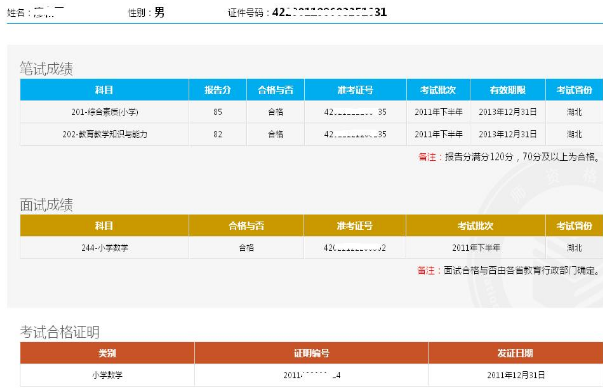
Task: Click the blue 考试省份 column header
Action: point(574,90)
